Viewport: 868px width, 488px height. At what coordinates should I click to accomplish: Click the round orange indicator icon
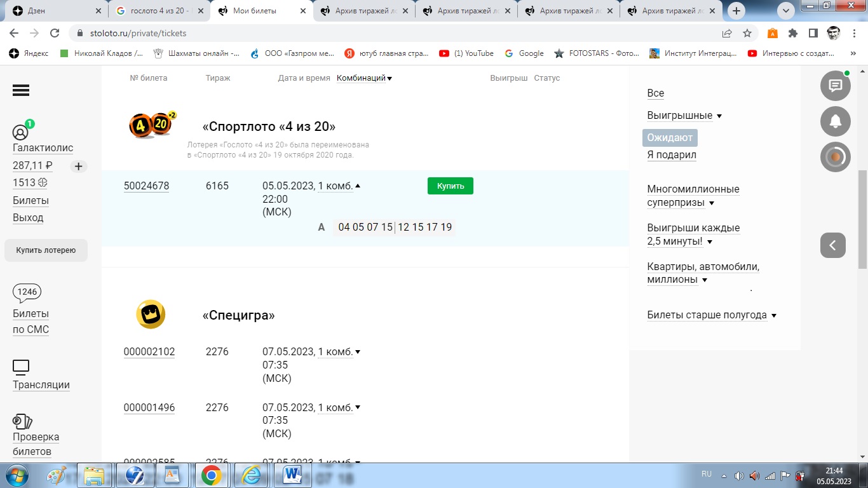835,157
